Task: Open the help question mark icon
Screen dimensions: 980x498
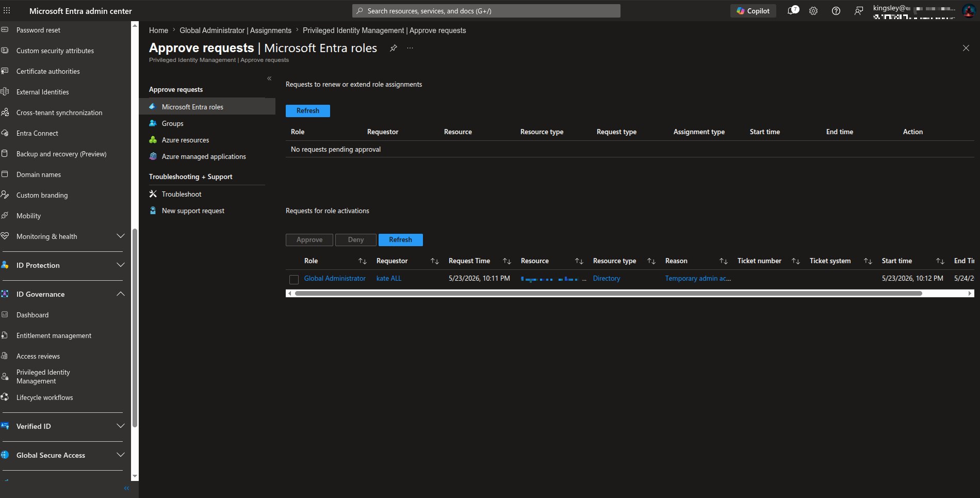Action: click(836, 11)
